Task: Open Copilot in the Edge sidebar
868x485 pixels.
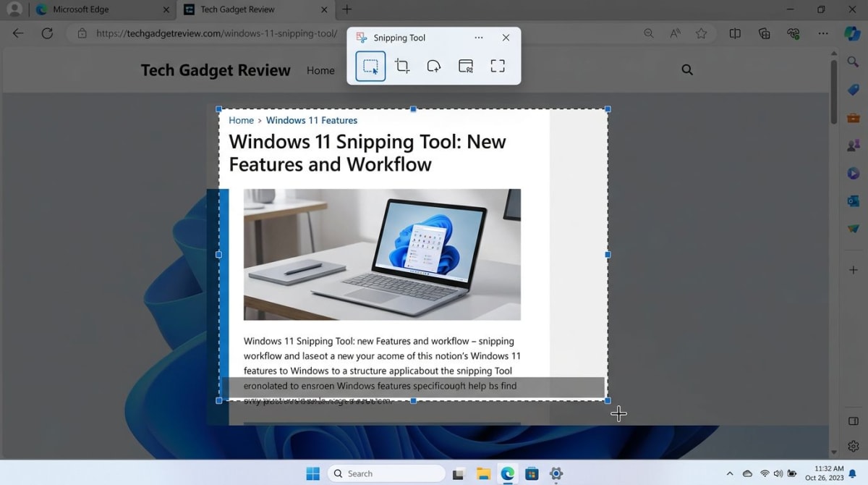Action: pos(853,33)
